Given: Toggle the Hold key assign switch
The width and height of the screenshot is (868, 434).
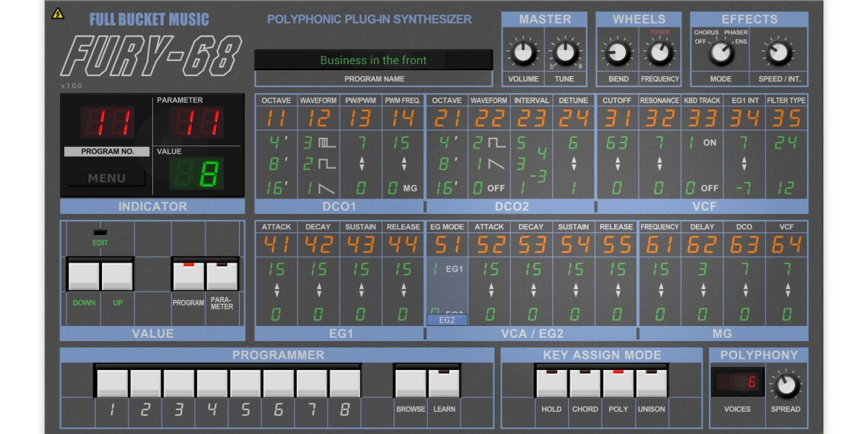Looking at the screenshot, I should pyautogui.click(x=551, y=383).
